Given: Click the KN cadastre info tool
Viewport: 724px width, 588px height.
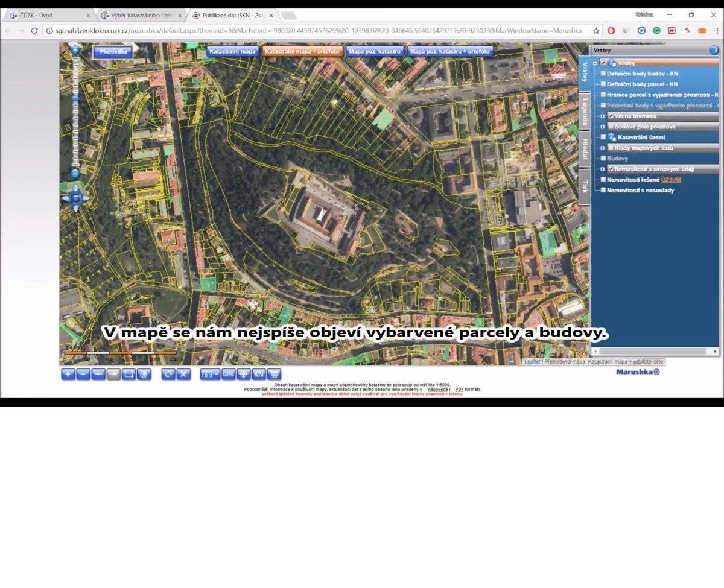Looking at the screenshot, I should tap(259, 374).
